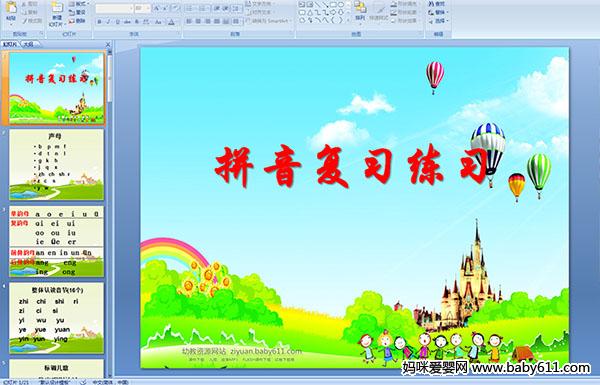Click the font color button

coord(172,22)
